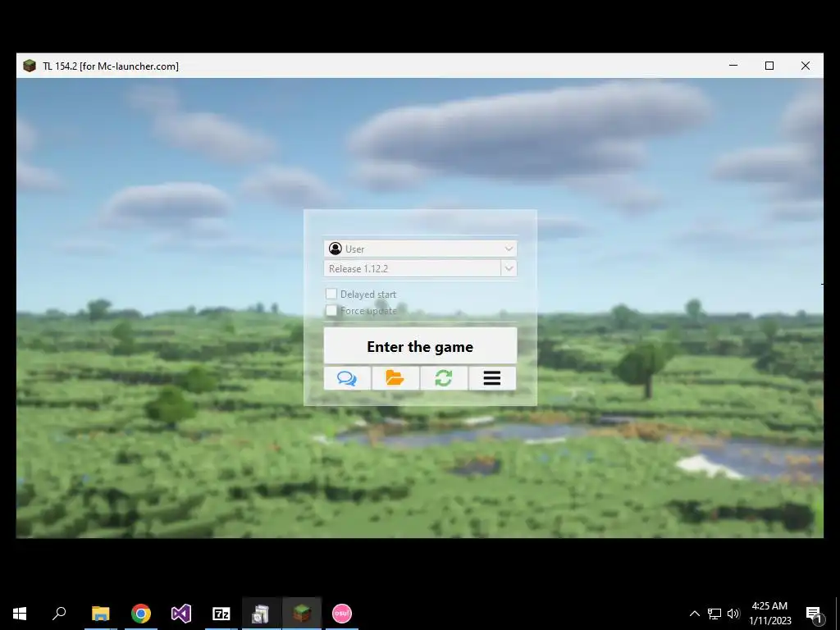The width and height of the screenshot is (840, 630).
Task: Open notification center icon
Action: tap(815, 614)
